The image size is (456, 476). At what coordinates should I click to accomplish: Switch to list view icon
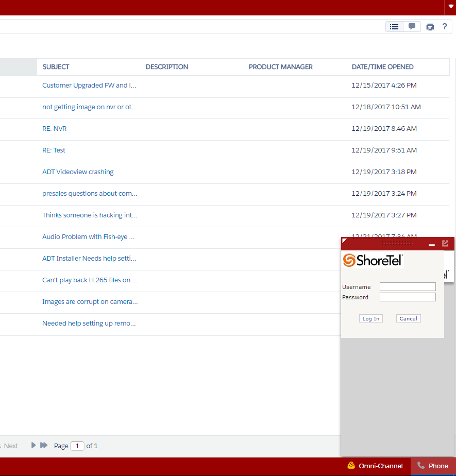coord(394,27)
